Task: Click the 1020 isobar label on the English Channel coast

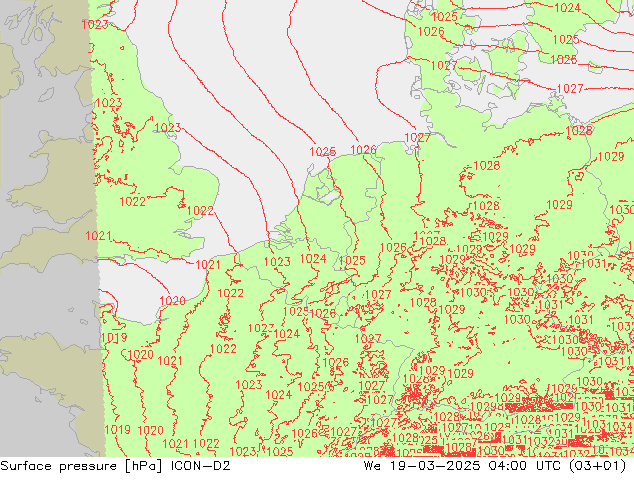Action: pos(173,300)
